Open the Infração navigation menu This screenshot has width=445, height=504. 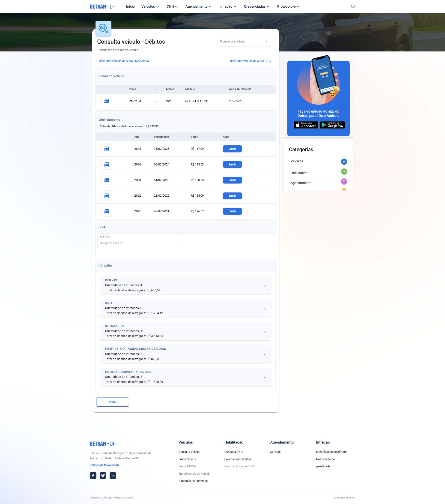227,6
